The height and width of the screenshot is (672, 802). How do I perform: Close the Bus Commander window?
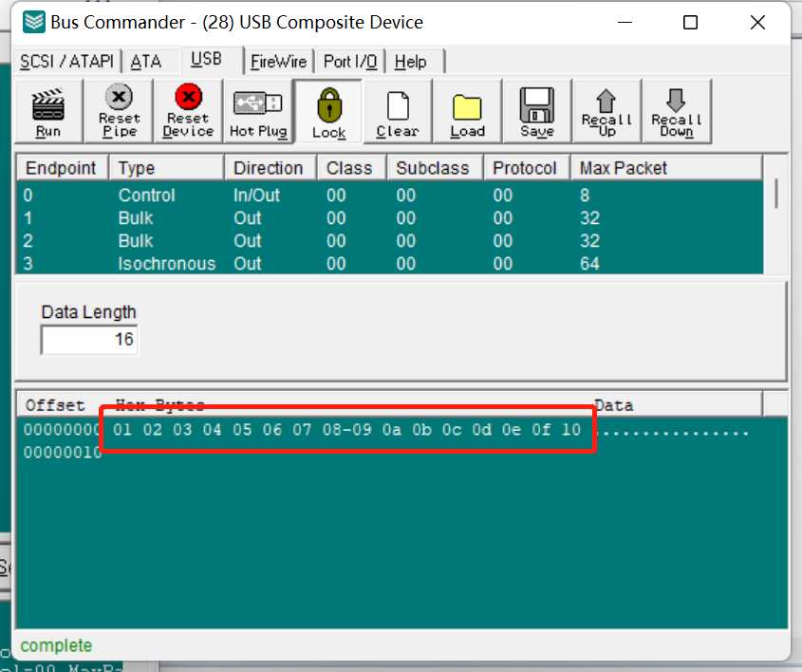757,23
